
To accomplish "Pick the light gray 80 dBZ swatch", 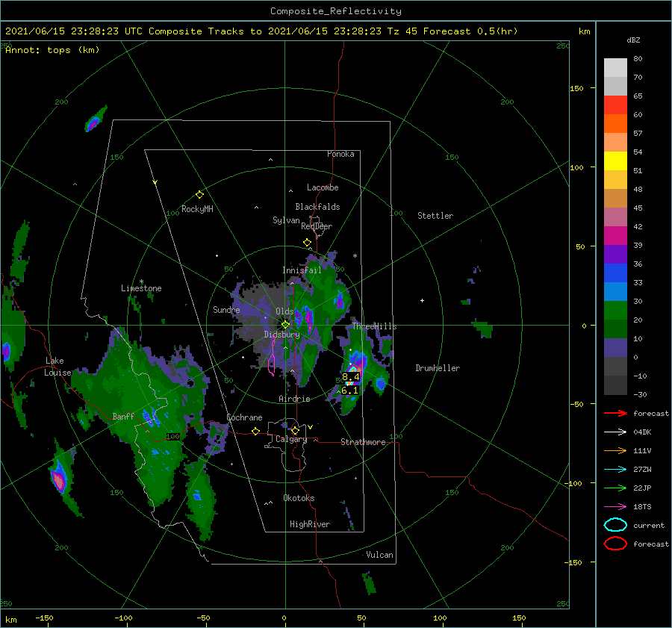I will pyautogui.click(x=615, y=67).
